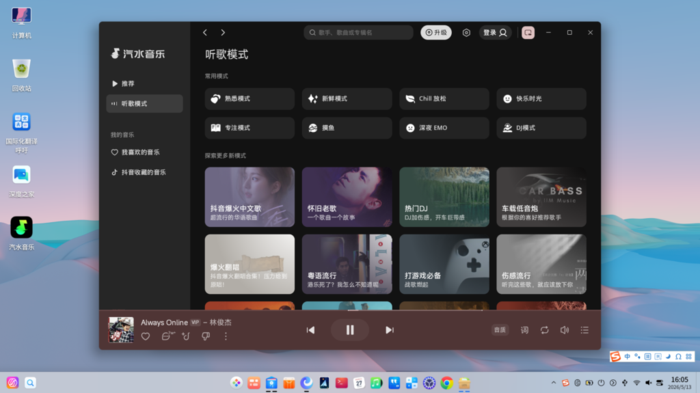700x393 pixels.
Task: Show lyrics with the 词 icon
Action: (x=524, y=330)
